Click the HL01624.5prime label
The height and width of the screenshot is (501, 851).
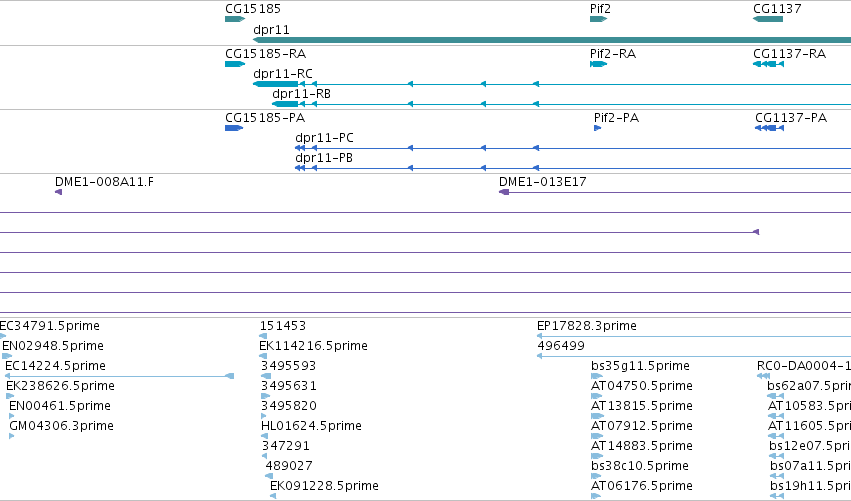click(311, 426)
